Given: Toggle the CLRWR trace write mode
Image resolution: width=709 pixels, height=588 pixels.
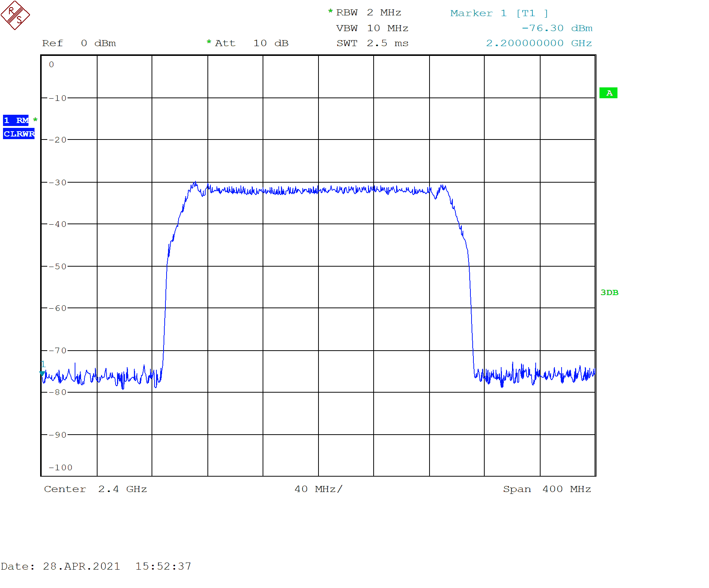Looking at the screenshot, I should 19,133.
